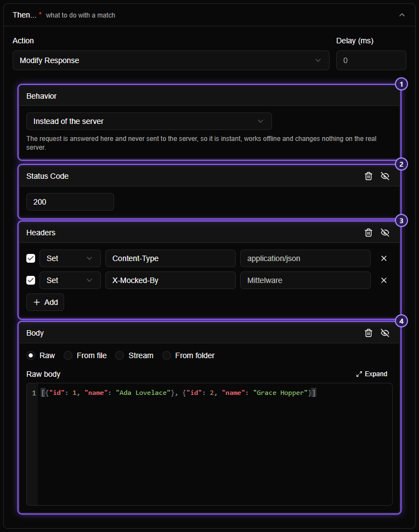Hide the Status Code section with eye icon
Viewport: 419px width, 532px height.
385,176
